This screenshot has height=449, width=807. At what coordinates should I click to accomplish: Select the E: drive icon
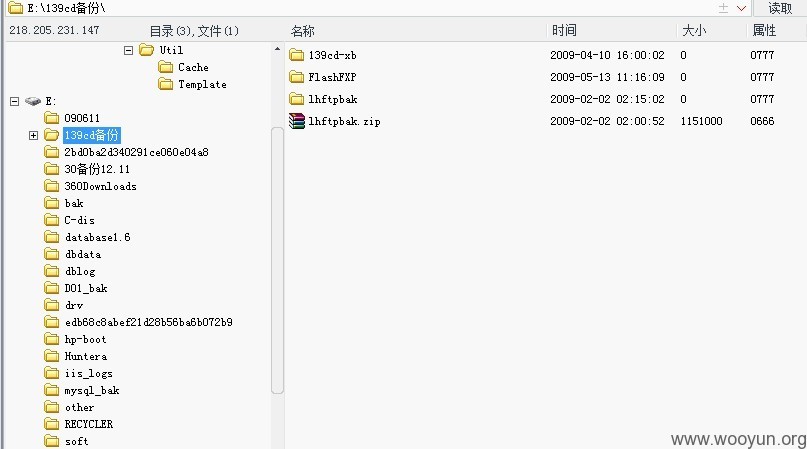33,101
